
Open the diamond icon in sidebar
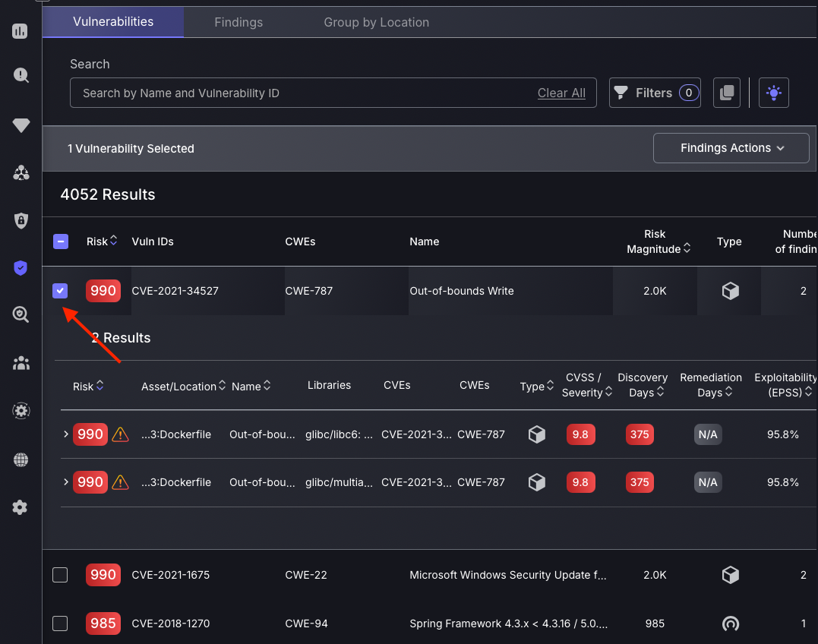(x=21, y=125)
